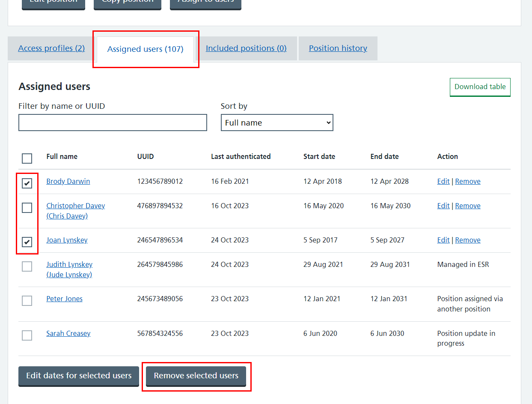
Task: Click the 'Assigned users' section heading
Action: (x=54, y=87)
